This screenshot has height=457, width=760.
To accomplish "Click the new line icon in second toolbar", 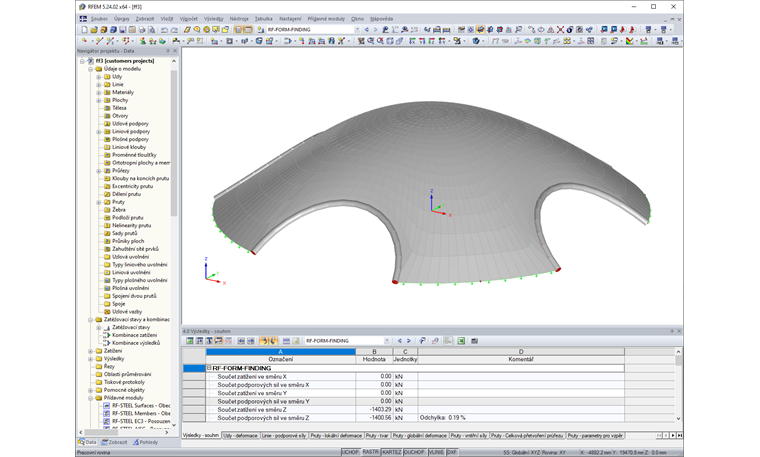I will pos(99,41).
